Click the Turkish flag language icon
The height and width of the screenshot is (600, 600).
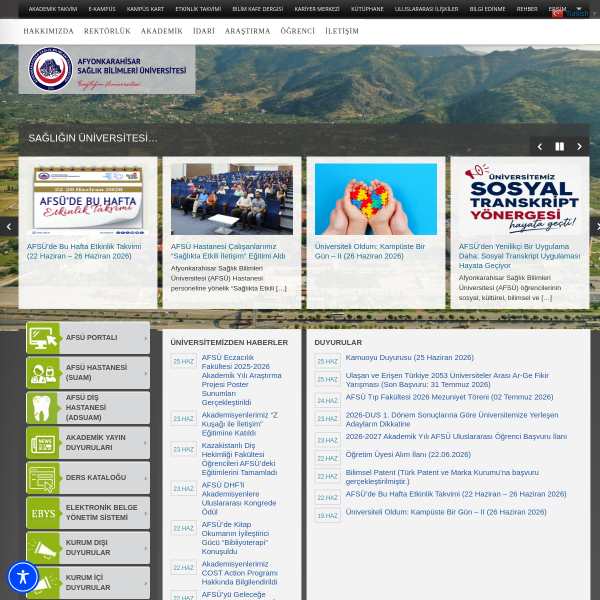pos(557,14)
